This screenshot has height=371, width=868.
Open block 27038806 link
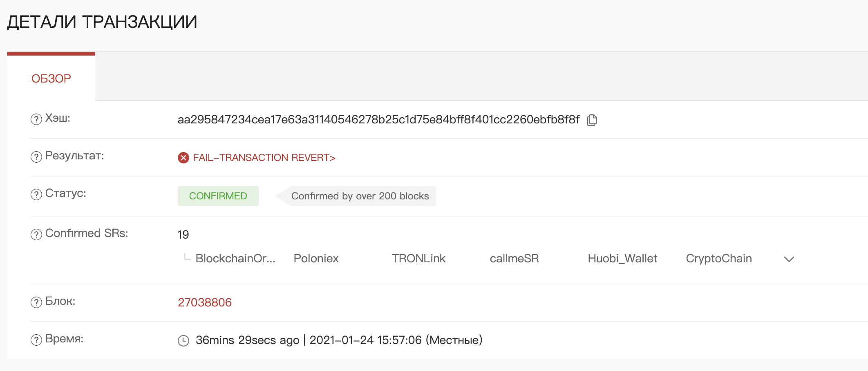pos(205,302)
